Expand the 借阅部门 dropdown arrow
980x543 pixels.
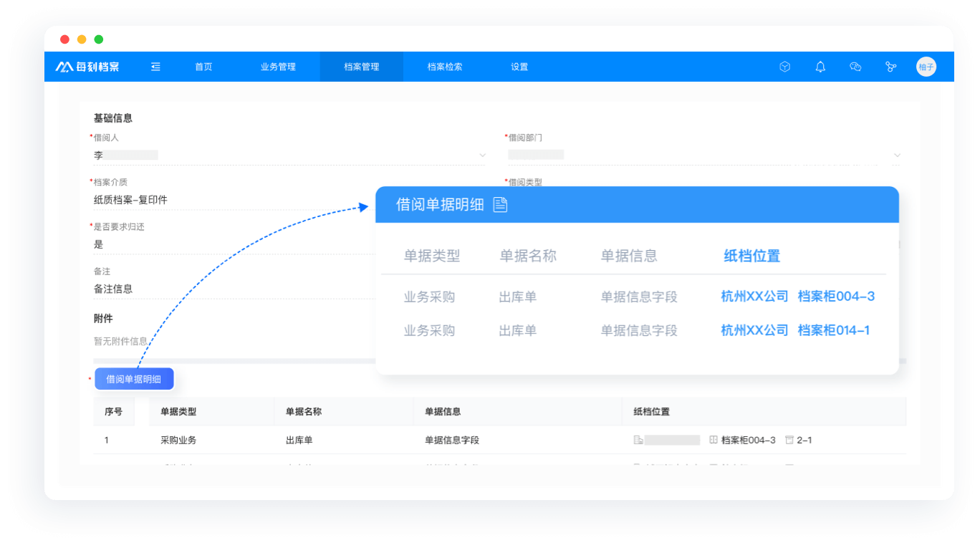[897, 155]
